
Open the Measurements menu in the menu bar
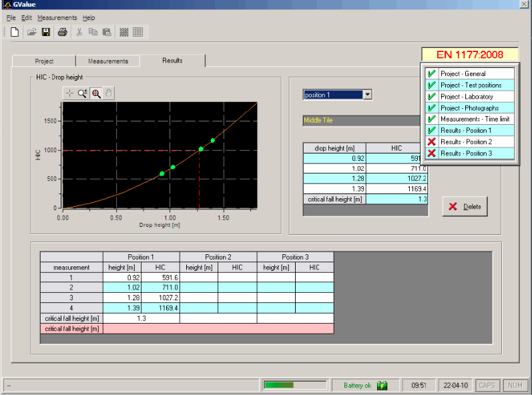[57, 17]
